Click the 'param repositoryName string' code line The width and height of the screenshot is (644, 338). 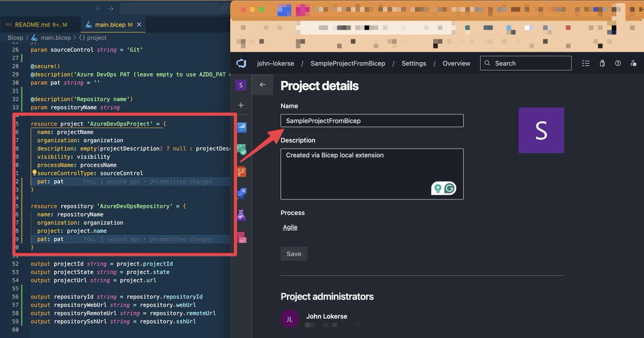(x=75, y=107)
